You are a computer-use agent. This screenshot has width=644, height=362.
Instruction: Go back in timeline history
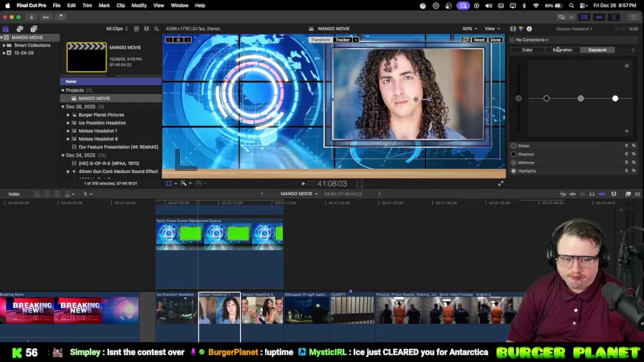[262, 194]
